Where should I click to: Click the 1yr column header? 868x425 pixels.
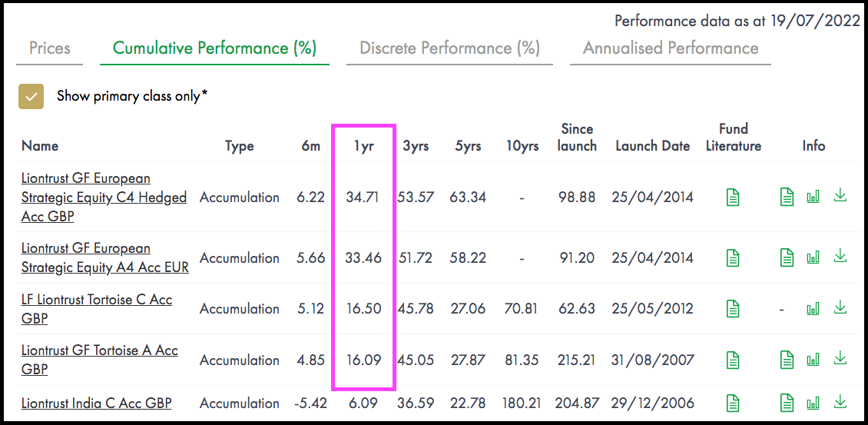click(363, 146)
